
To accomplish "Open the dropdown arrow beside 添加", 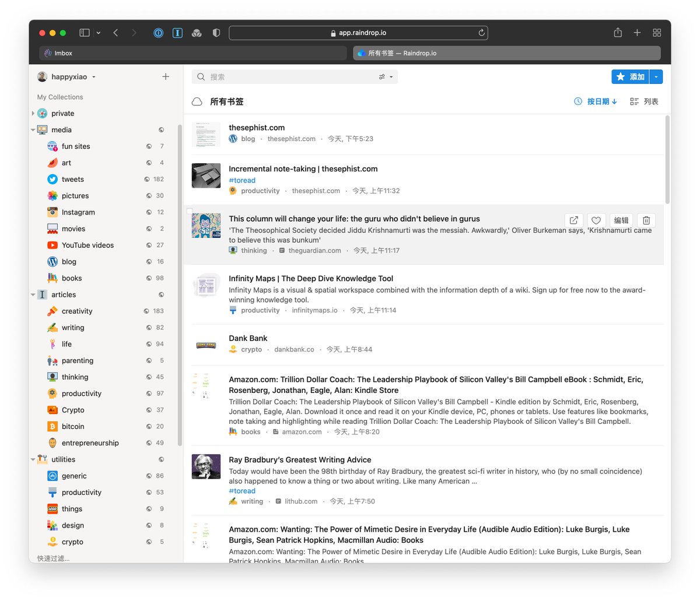I will point(656,76).
